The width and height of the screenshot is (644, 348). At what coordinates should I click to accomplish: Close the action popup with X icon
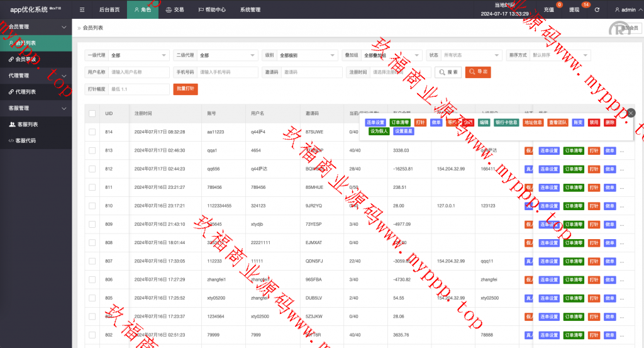click(x=631, y=113)
